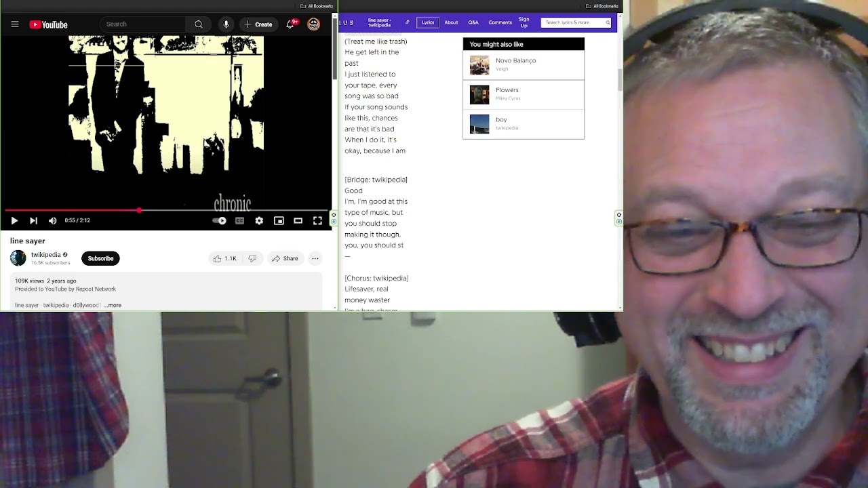Click the Sign Up link on Genius
Viewport: 868px width, 488px height.
(x=524, y=22)
